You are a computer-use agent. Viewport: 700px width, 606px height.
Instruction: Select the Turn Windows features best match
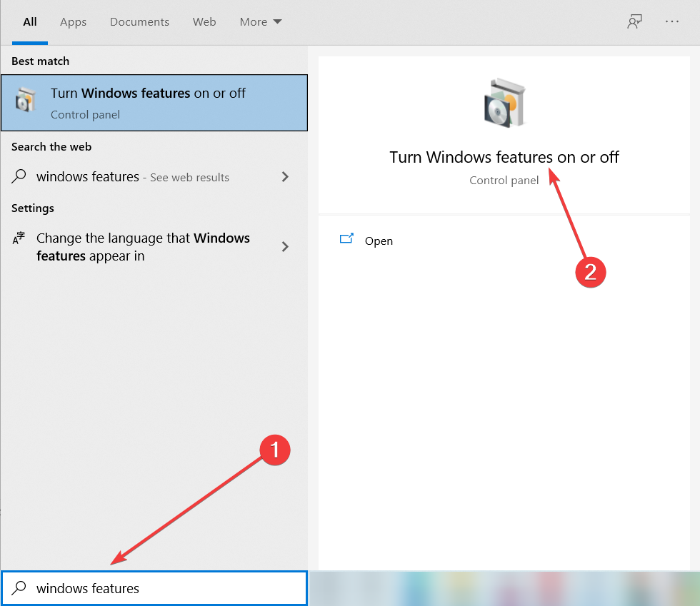(x=154, y=103)
